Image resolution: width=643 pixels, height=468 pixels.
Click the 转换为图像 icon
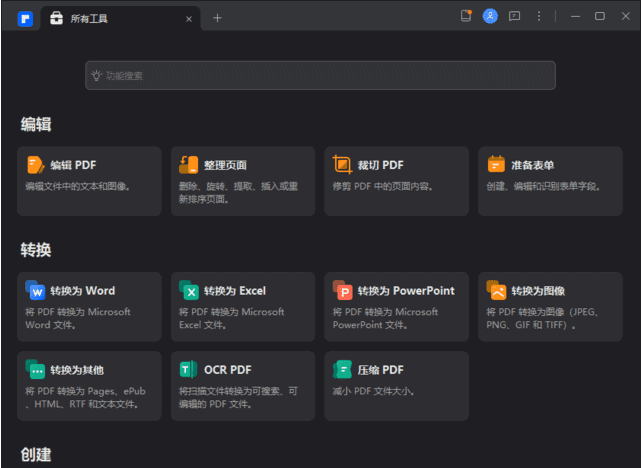[496, 290]
